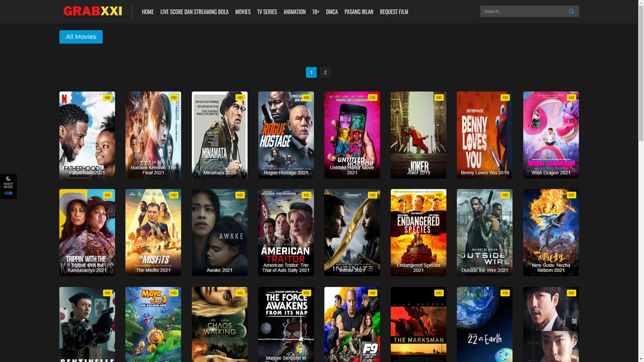Image resolution: width=644 pixels, height=362 pixels.
Task: Open Live Score Dan Streaming Bola
Action: [x=194, y=12]
